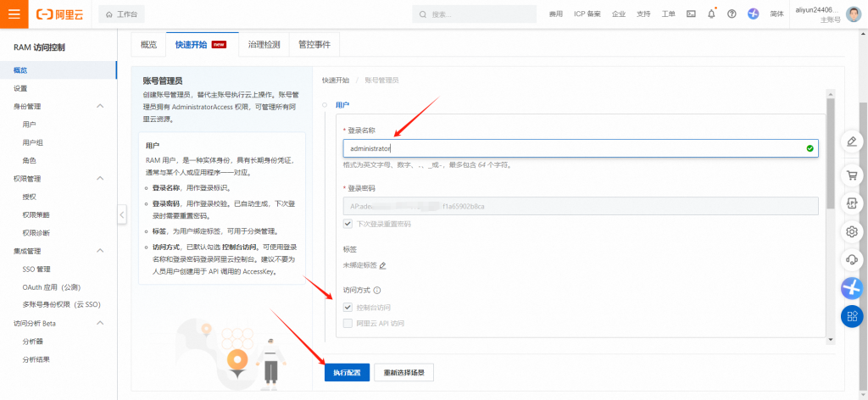Open the customer service headset icon
Screen dimensions: 868x400
click(x=852, y=259)
